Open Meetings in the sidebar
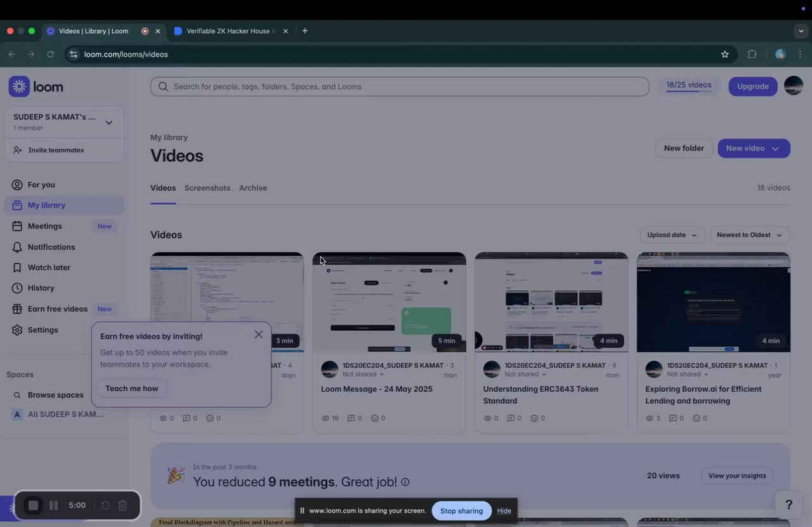Image resolution: width=812 pixels, height=527 pixels. click(x=44, y=226)
